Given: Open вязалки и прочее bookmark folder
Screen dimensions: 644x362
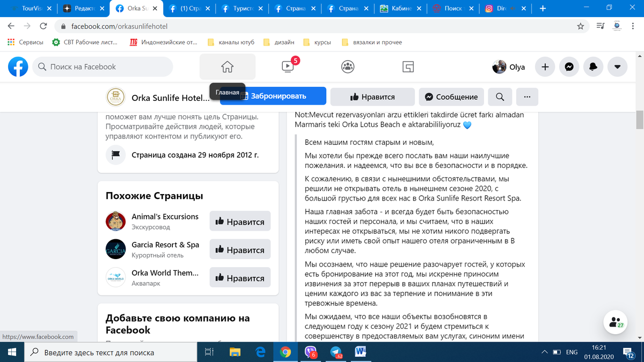Looking at the screenshot, I should [x=371, y=42].
